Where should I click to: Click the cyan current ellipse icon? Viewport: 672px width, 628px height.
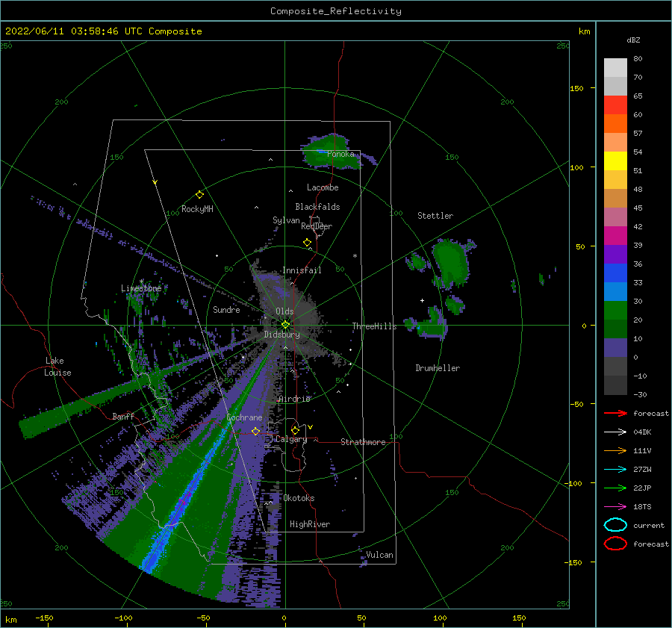(615, 525)
